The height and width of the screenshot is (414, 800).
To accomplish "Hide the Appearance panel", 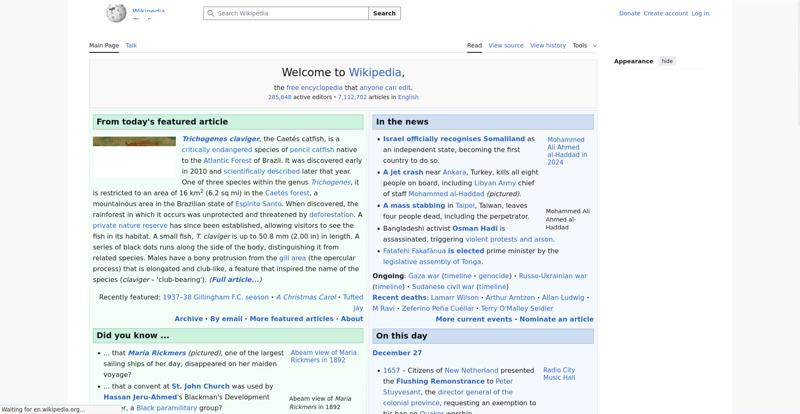I will click(667, 61).
